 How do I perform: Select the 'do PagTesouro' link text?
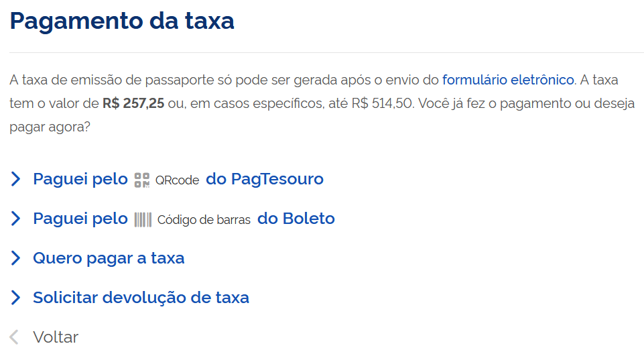(x=265, y=179)
